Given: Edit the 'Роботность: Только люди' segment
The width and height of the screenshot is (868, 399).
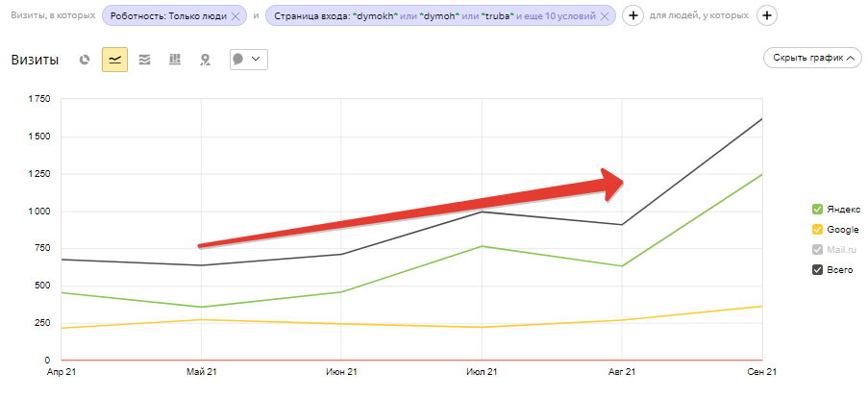Looking at the screenshot, I should click(167, 16).
